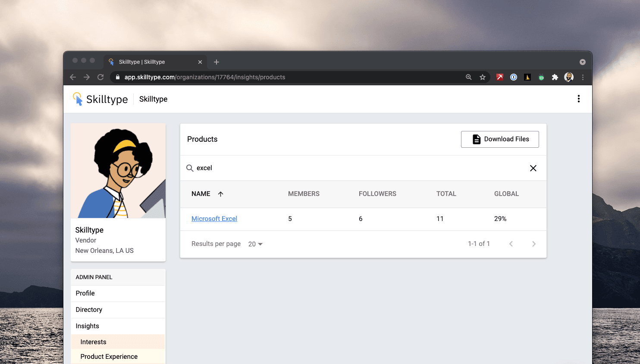Open a new browser tab
This screenshot has height=364, width=640.
[216, 62]
